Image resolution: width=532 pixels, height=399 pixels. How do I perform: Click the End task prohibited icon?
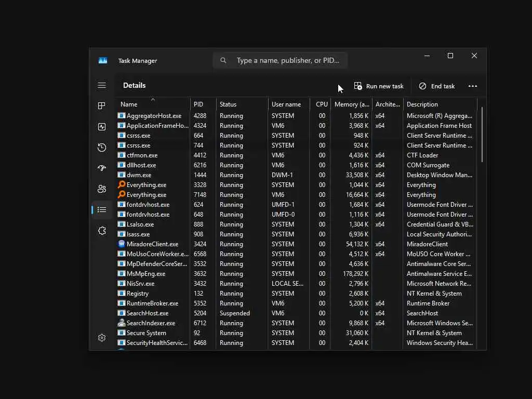point(422,86)
